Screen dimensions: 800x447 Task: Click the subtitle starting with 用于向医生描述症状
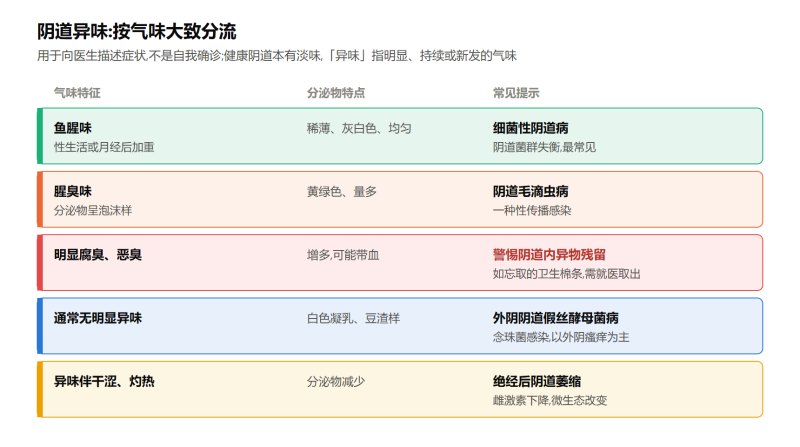277,56
